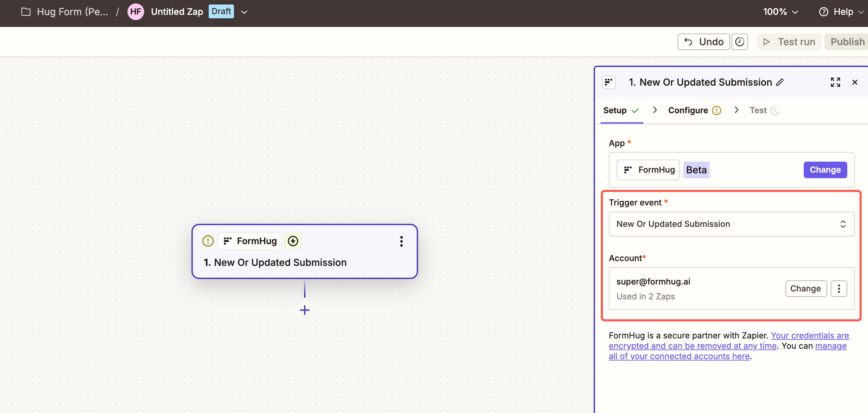Open the version history clock icon

(740, 42)
